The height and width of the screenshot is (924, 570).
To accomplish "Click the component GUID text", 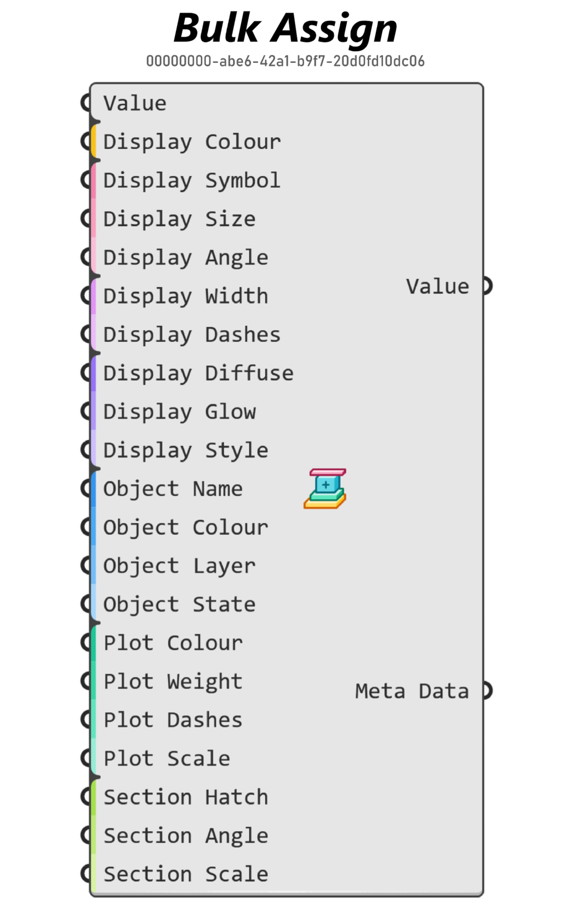I will [285, 61].
